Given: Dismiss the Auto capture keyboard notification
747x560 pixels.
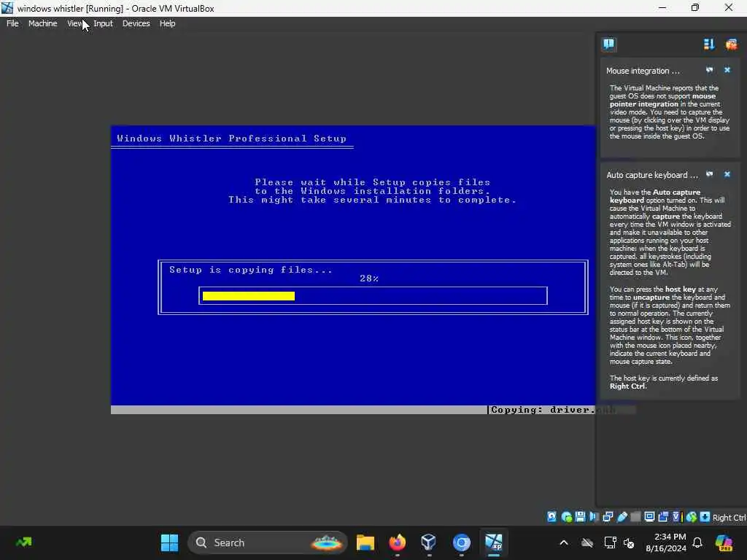Looking at the screenshot, I should pyautogui.click(x=727, y=174).
